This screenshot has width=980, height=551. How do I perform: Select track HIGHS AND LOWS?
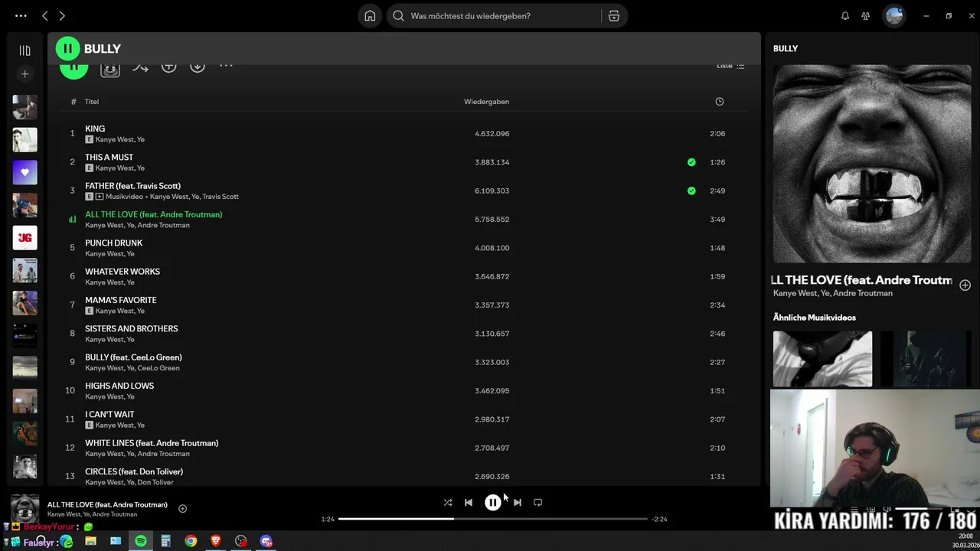(x=119, y=386)
